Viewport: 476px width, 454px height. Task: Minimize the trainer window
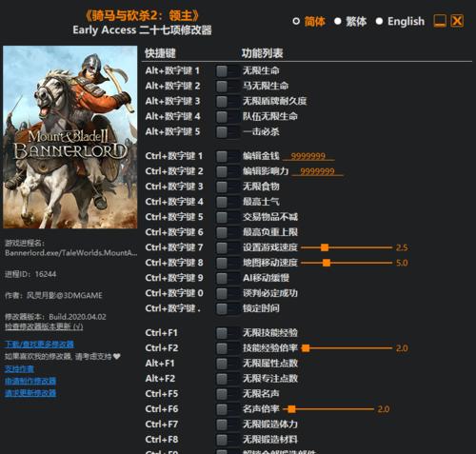pyautogui.click(x=440, y=21)
